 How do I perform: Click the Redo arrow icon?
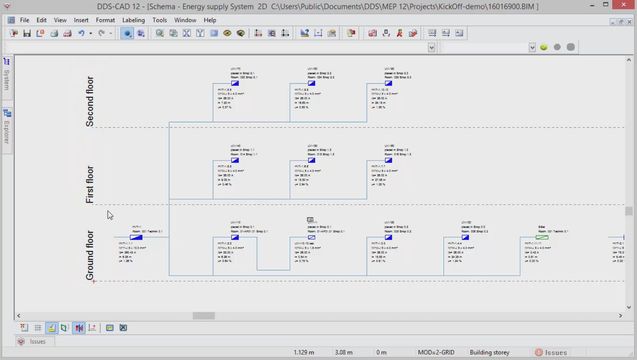point(102,33)
